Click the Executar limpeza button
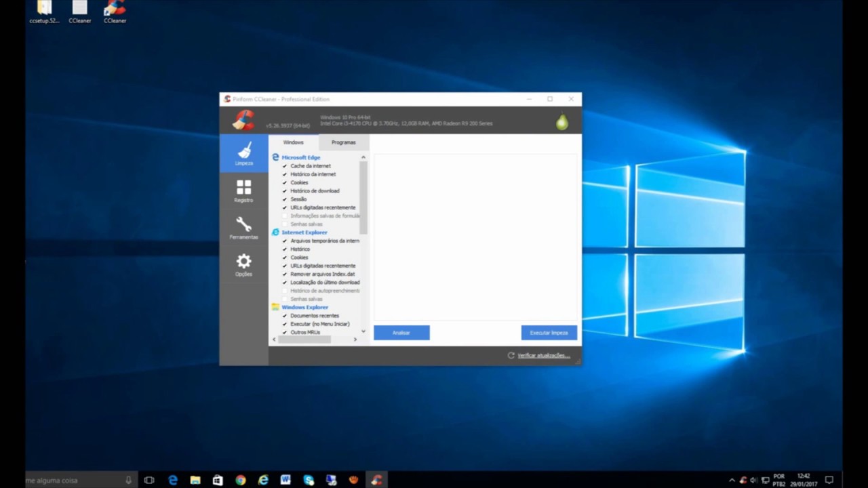The height and width of the screenshot is (488, 868). [x=549, y=333]
